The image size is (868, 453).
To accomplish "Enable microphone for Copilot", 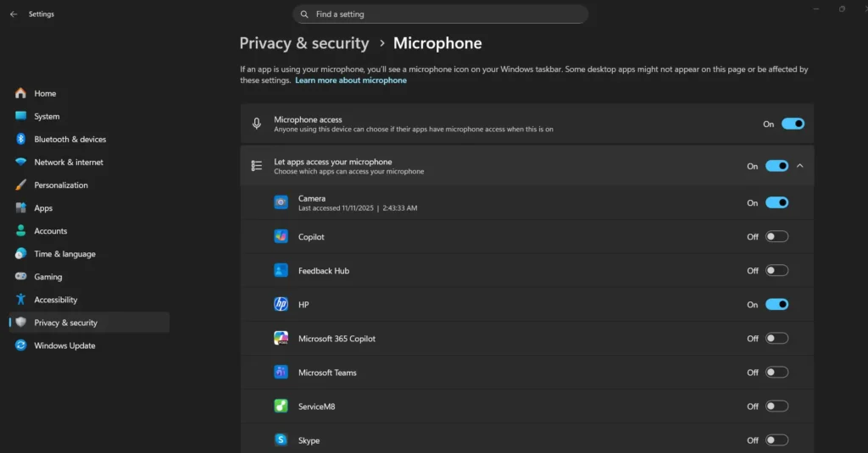I will click(x=776, y=237).
